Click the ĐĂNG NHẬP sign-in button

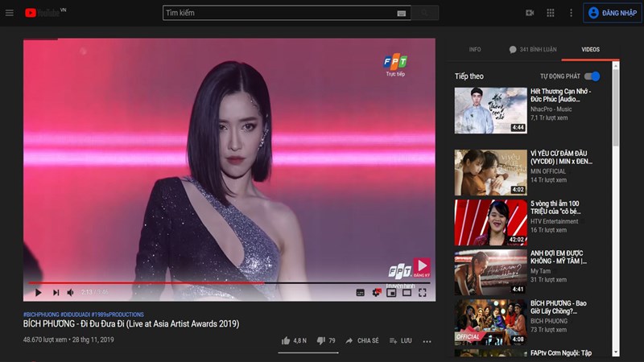[x=613, y=13]
